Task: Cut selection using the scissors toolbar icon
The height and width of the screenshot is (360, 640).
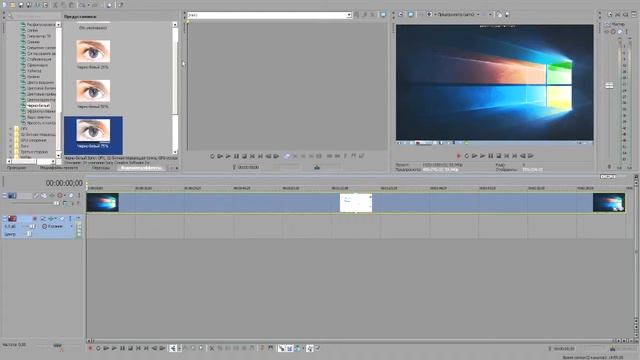Action: [56, 5]
